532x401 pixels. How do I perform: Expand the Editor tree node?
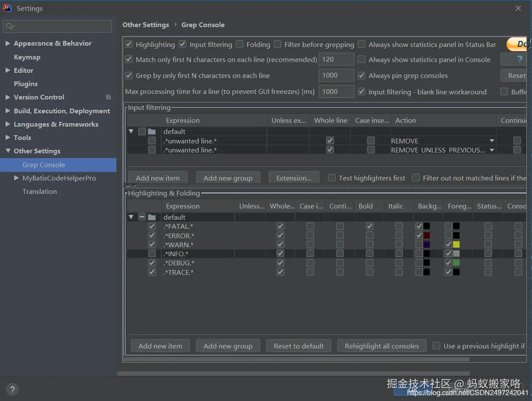[x=8, y=70]
